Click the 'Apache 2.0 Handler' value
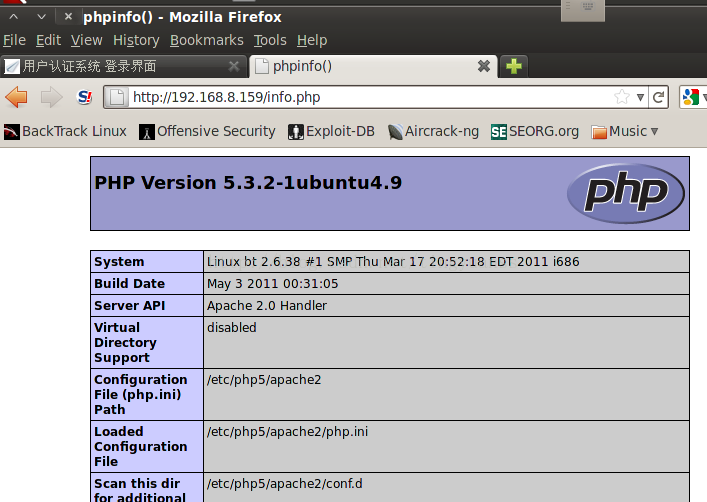The image size is (707, 502). coord(267,306)
